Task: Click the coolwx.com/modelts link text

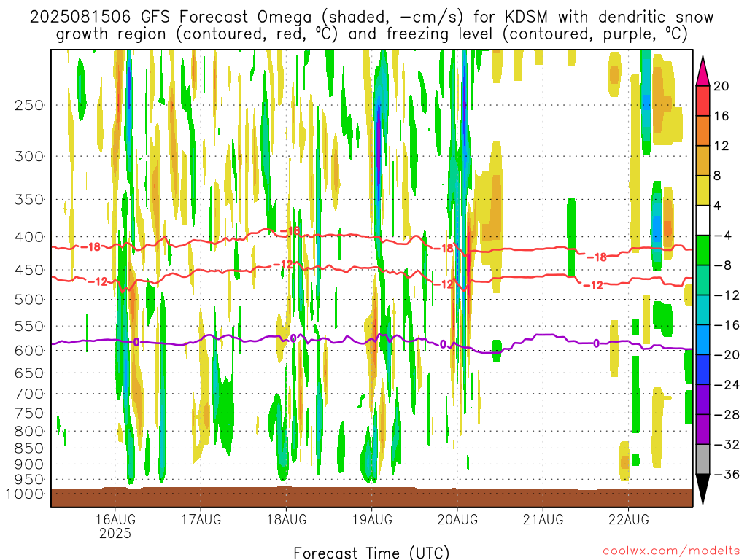Action: point(671,551)
